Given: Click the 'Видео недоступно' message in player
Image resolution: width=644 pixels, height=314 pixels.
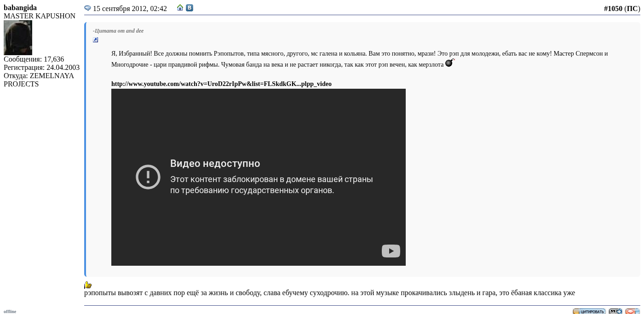Looking at the screenshot, I should [x=215, y=164].
